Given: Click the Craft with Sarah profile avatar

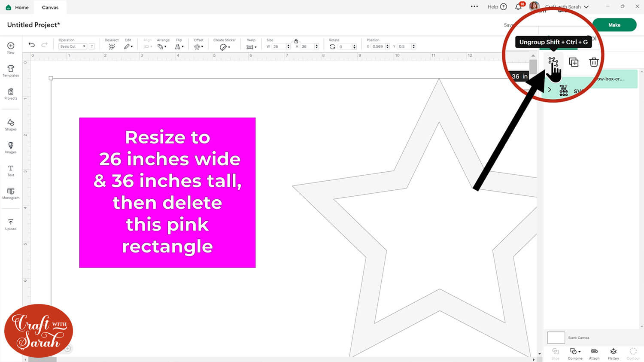Looking at the screenshot, I should point(535,6).
